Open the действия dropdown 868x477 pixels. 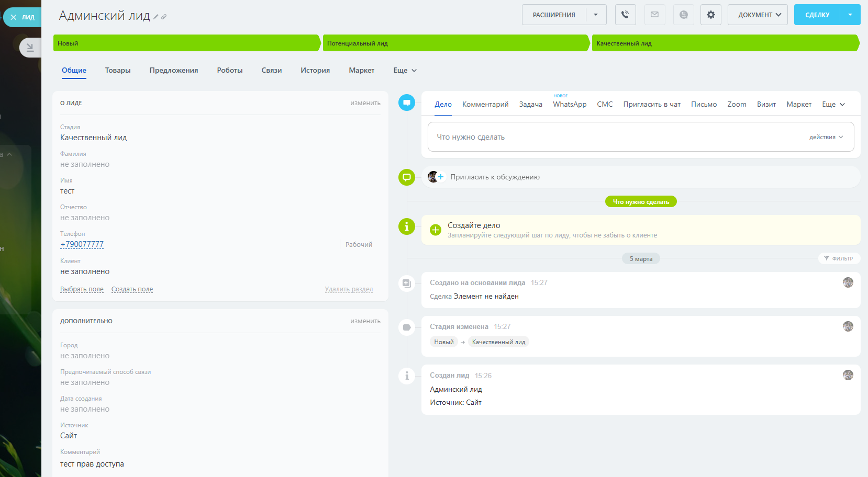(826, 137)
